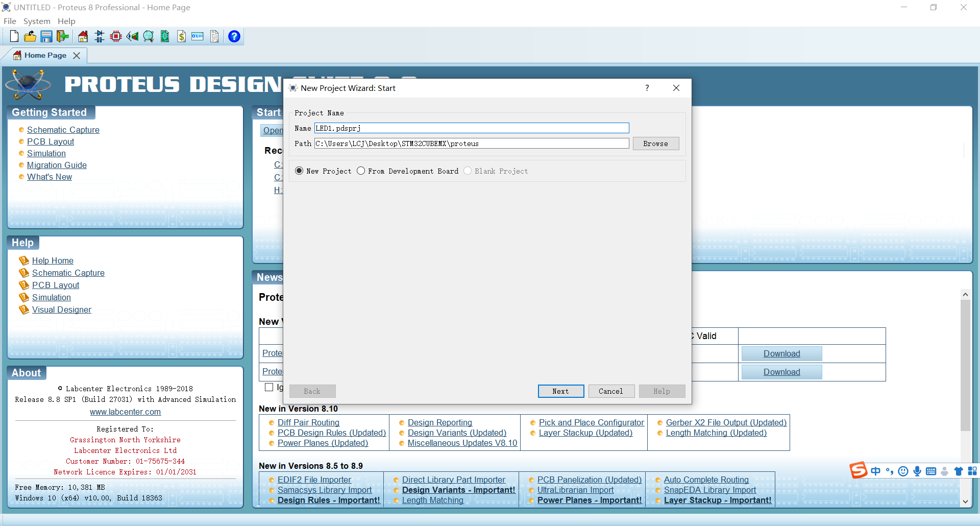Click the Open Project folder icon

(30, 36)
